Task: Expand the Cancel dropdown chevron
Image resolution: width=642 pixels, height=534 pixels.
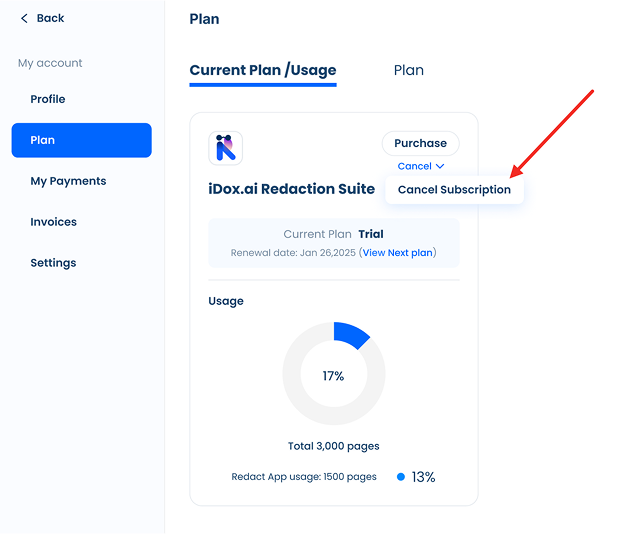Action: coord(440,167)
